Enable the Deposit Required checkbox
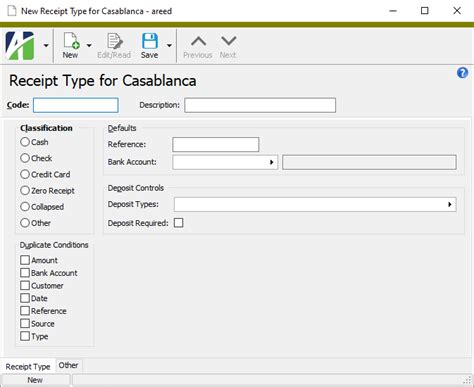474x387 pixels. (x=179, y=223)
